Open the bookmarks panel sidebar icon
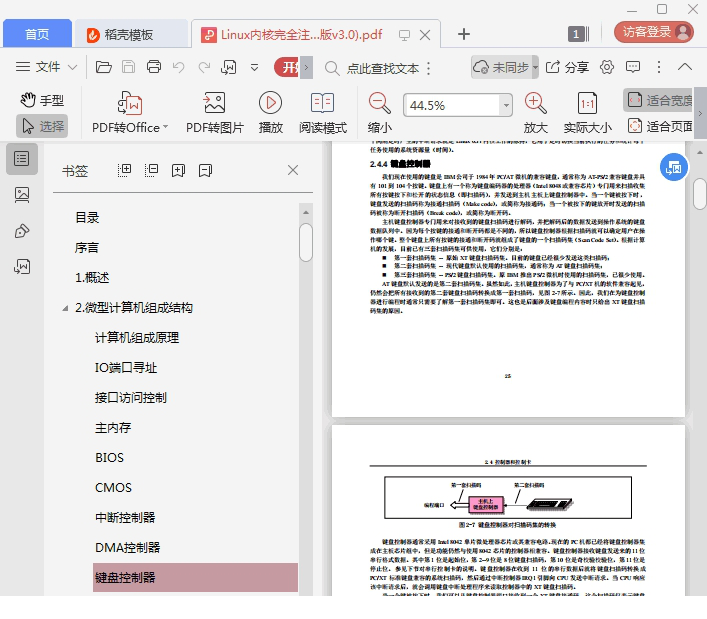The width and height of the screenshot is (707, 619). coord(22,159)
